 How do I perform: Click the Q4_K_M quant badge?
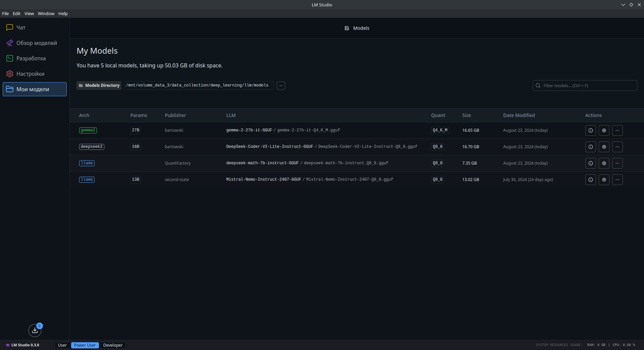(440, 130)
